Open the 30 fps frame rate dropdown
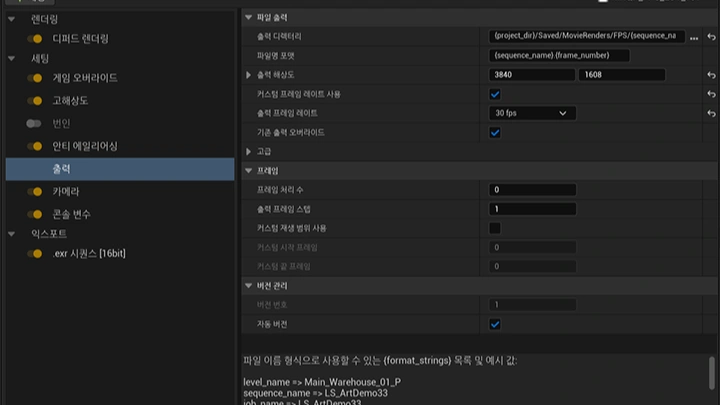Viewport: 720px width, 405px height. coord(532,113)
